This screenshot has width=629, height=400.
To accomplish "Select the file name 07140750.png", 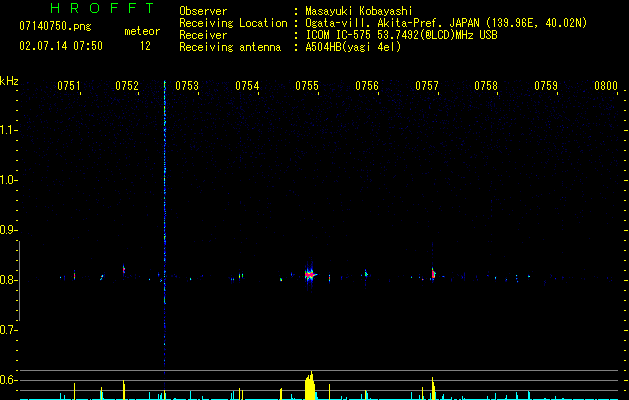I will 55,26.
